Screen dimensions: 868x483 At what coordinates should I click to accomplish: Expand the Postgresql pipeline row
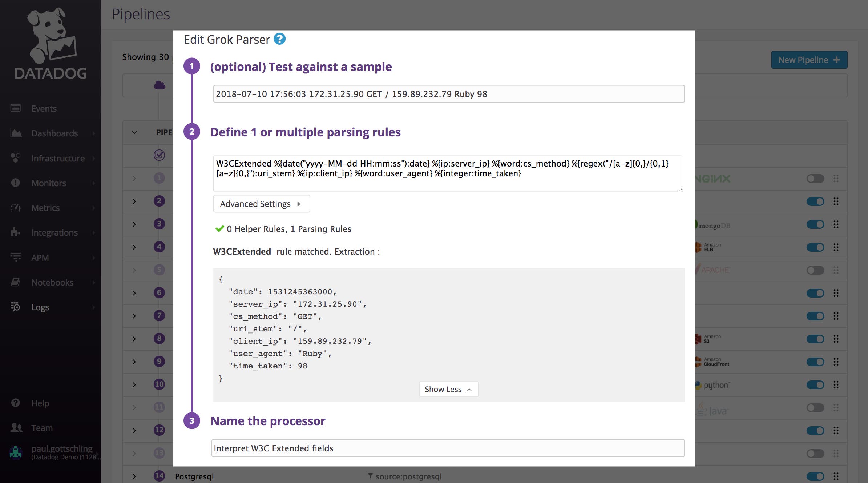pyautogui.click(x=134, y=476)
